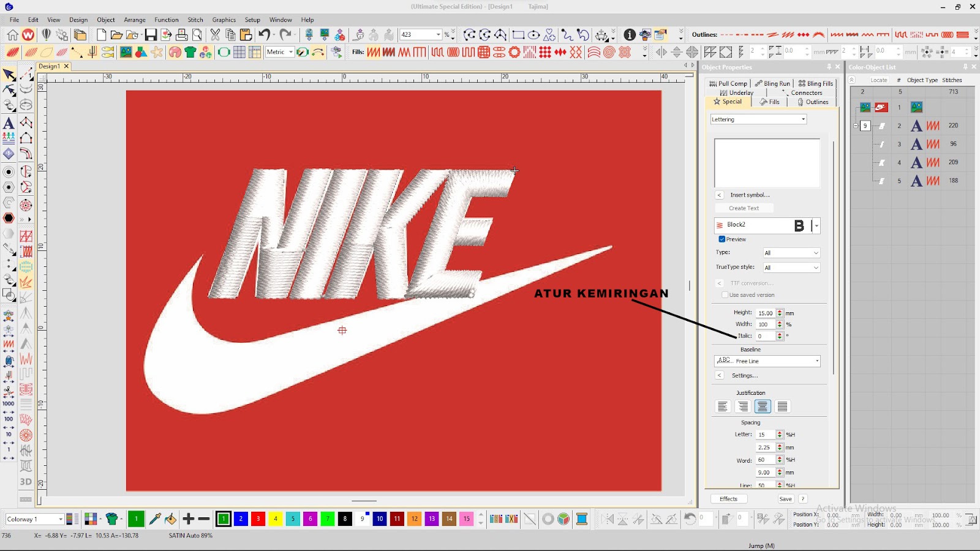980x551 pixels.
Task: Set left justification
Action: pyautogui.click(x=723, y=407)
